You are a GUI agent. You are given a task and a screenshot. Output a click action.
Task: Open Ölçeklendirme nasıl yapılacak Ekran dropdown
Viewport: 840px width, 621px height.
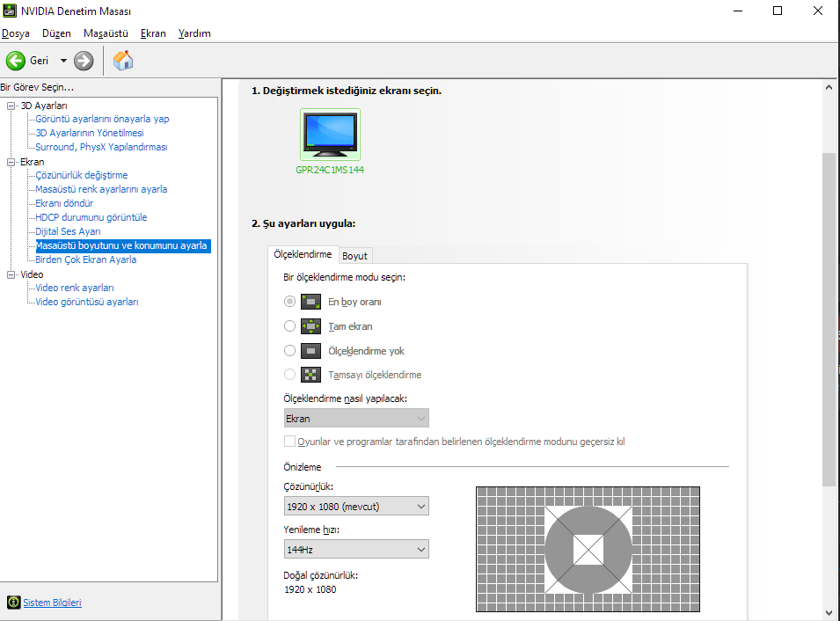356,419
